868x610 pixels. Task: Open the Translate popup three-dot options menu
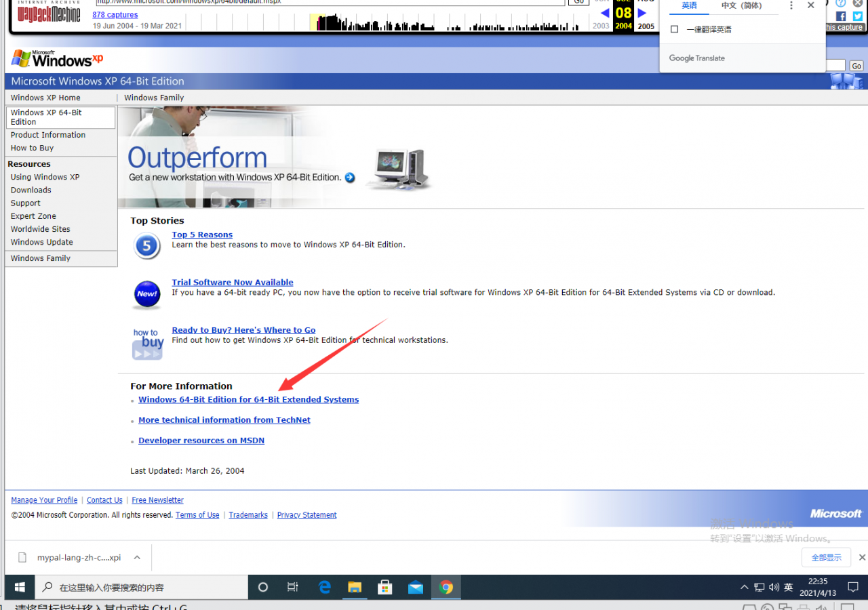click(x=791, y=5)
